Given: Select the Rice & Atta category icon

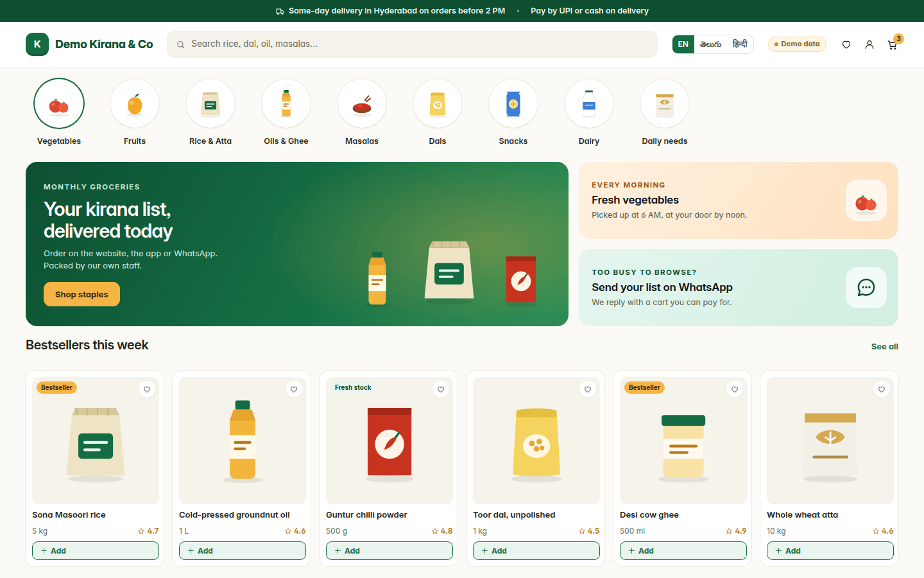Looking at the screenshot, I should 210,103.
